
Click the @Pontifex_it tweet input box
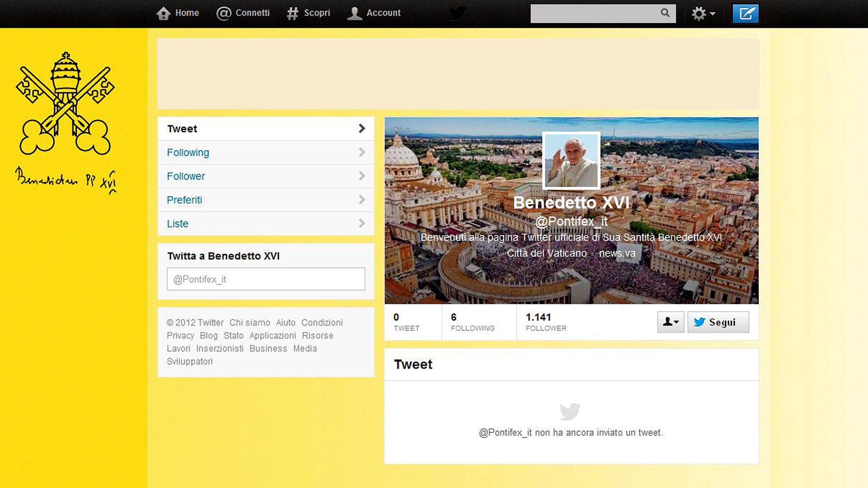click(x=266, y=279)
